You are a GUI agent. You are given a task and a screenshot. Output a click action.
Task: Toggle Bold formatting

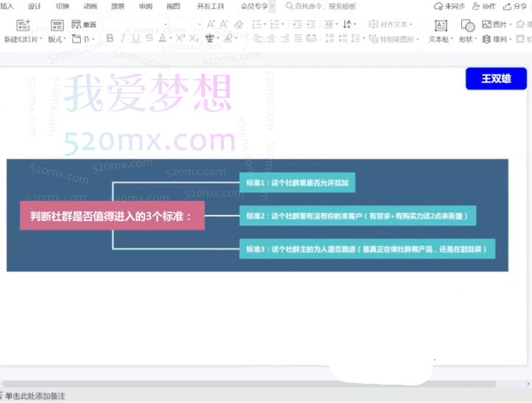coord(110,38)
